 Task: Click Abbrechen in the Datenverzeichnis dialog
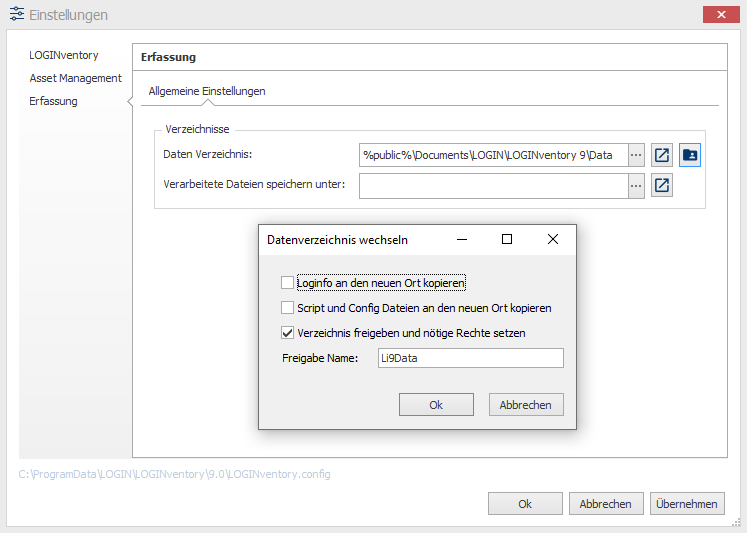526,404
